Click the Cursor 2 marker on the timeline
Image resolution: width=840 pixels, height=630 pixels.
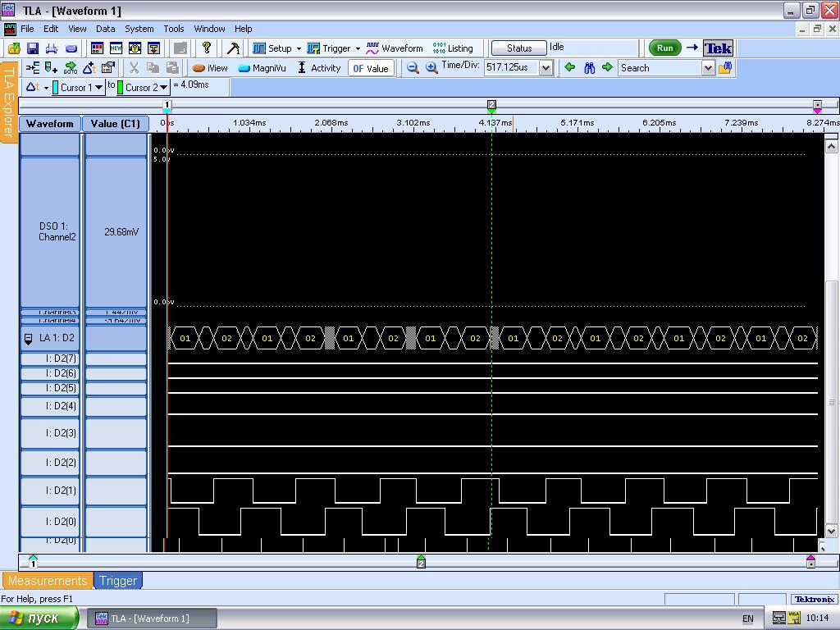pyautogui.click(x=491, y=105)
